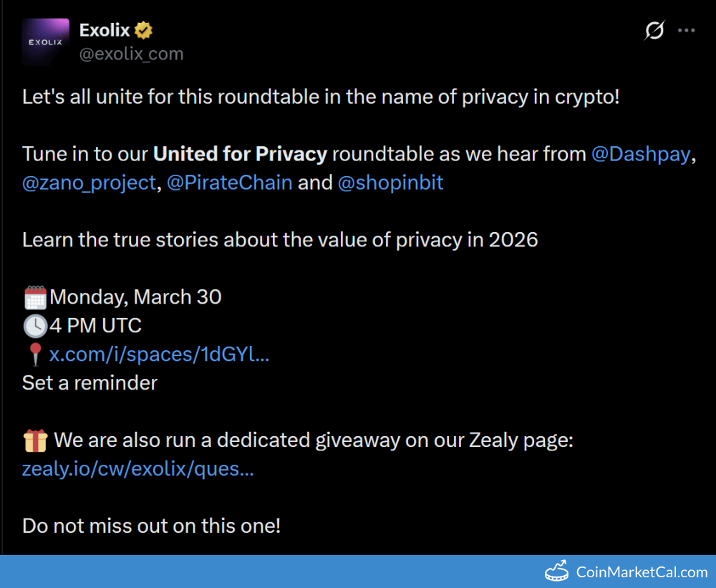Open the @exolix_com handle
This screenshot has width=716, height=588.
tap(131, 54)
